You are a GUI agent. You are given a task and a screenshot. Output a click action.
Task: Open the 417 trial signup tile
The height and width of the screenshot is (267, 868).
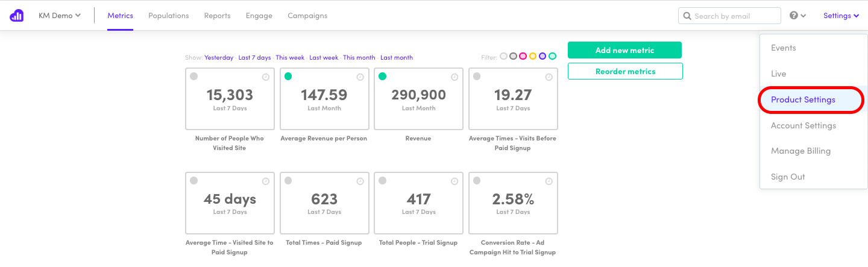419,203
